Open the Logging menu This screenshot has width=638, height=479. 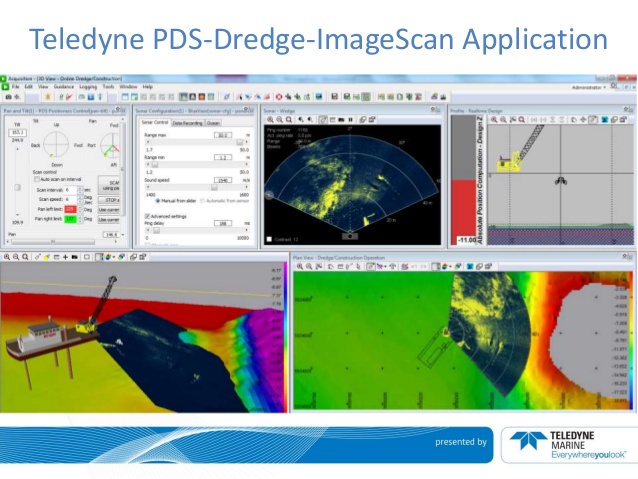pos(88,87)
